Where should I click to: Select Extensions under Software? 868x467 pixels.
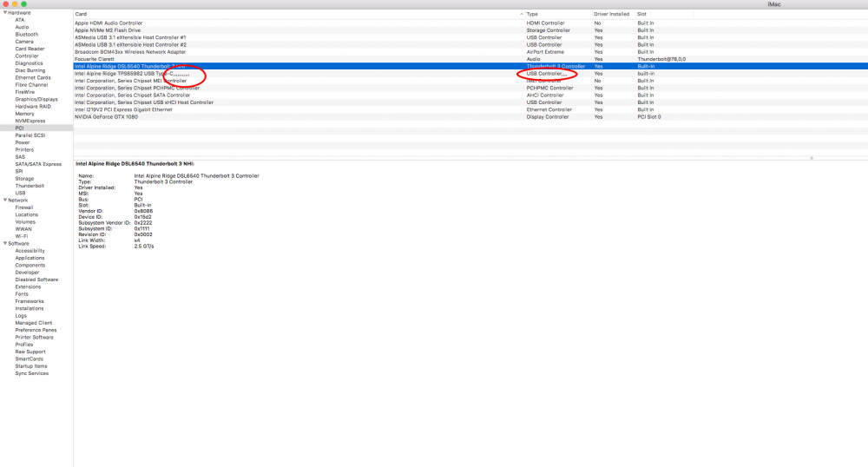click(x=28, y=286)
